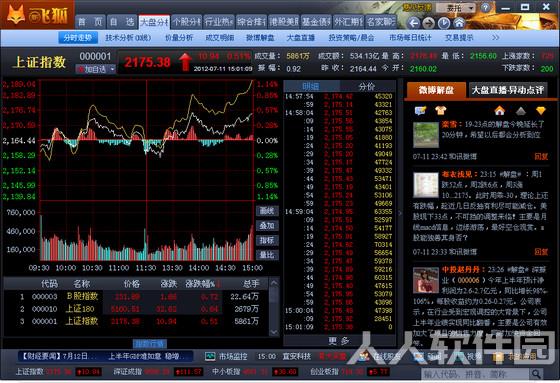This screenshot has height=383, width=560.
Task: Switch to 名家聊股 main tab
Action: [x=381, y=22]
